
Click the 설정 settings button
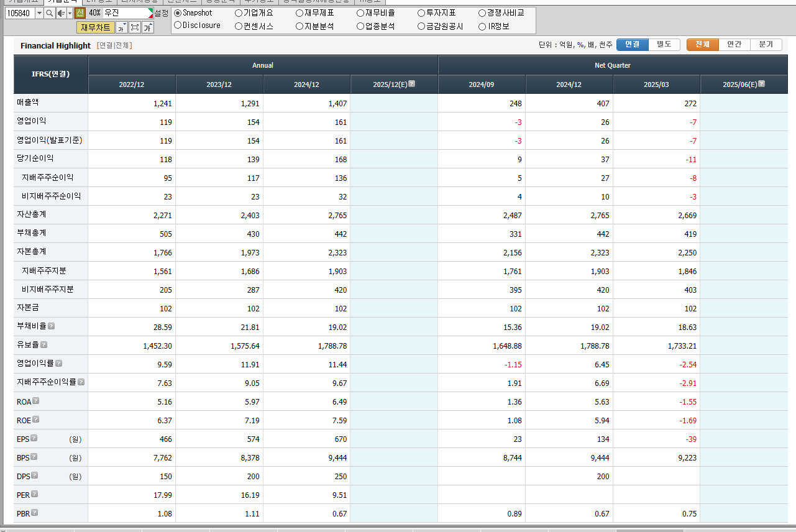pos(161,13)
